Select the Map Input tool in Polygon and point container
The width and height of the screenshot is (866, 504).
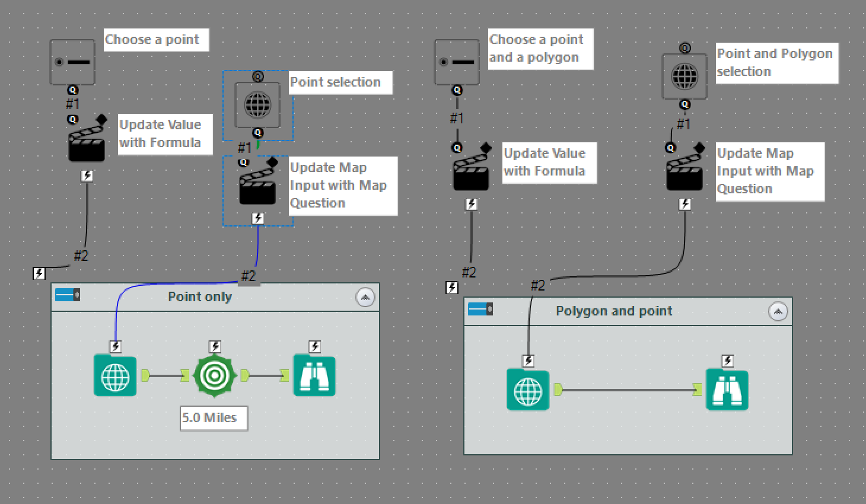[x=527, y=390]
